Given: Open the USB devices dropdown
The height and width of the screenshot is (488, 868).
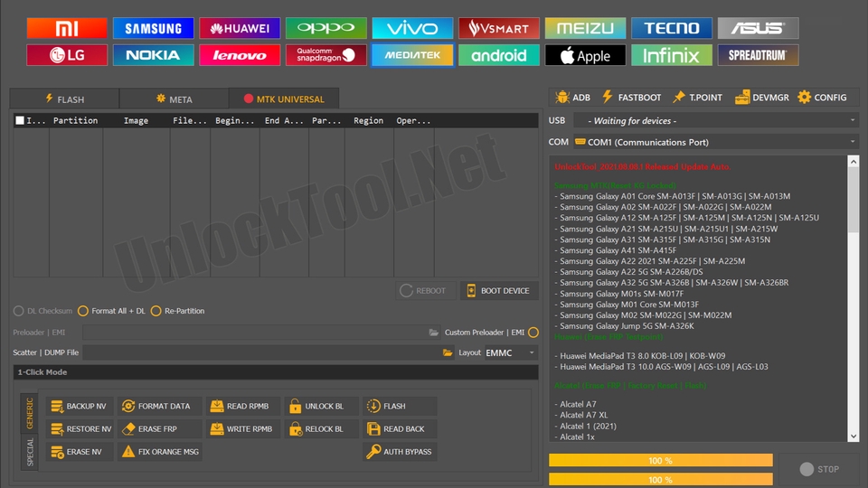Looking at the screenshot, I should (x=716, y=120).
